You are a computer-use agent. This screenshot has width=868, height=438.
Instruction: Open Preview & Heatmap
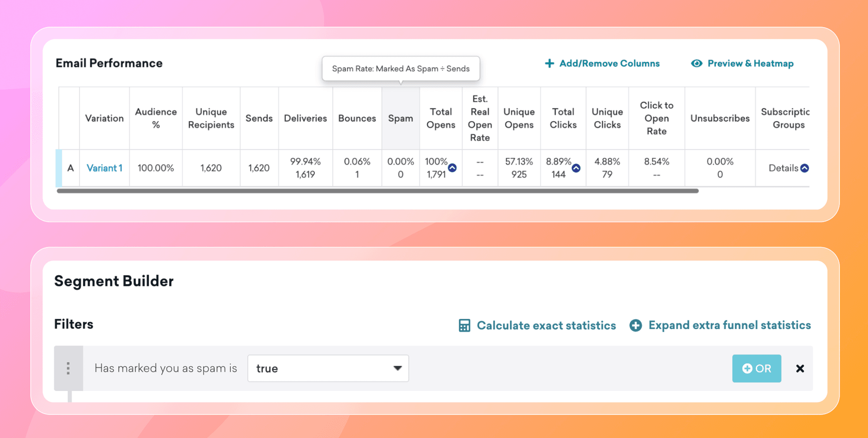(x=750, y=63)
